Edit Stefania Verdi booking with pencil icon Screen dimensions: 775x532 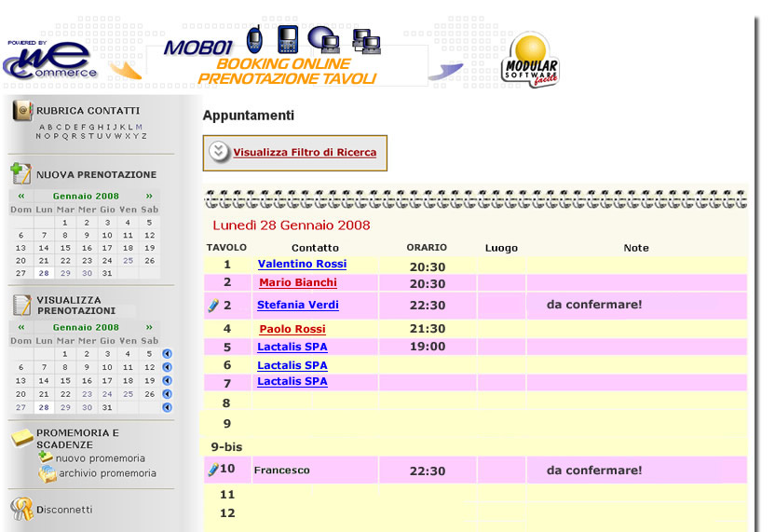[x=213, y=305]
